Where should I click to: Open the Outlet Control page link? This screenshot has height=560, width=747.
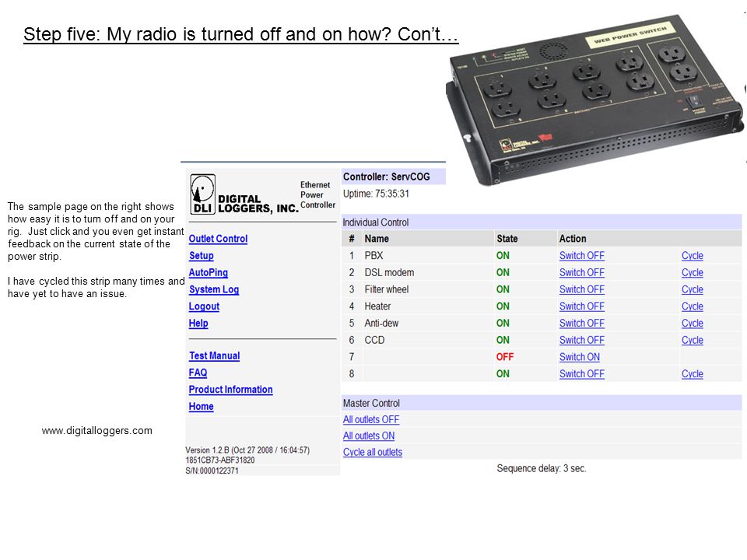pos(218,239)
